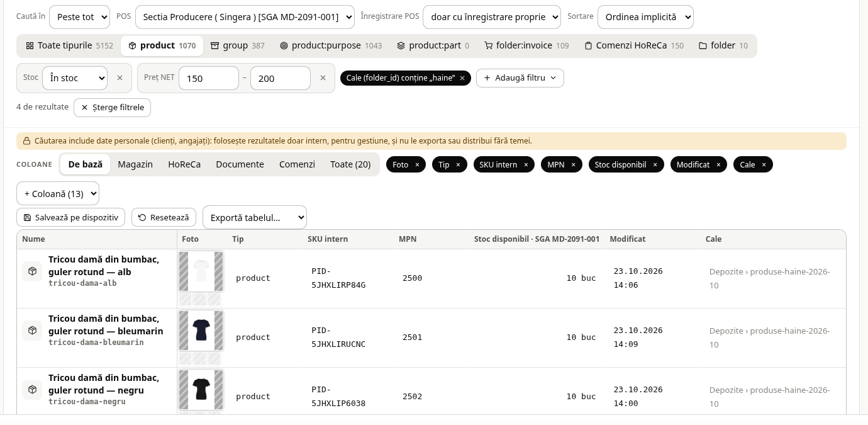Switch to the 'Magazin' column preset
The image size is (868, 425).
pyautogui.click(x=135, y=164)
